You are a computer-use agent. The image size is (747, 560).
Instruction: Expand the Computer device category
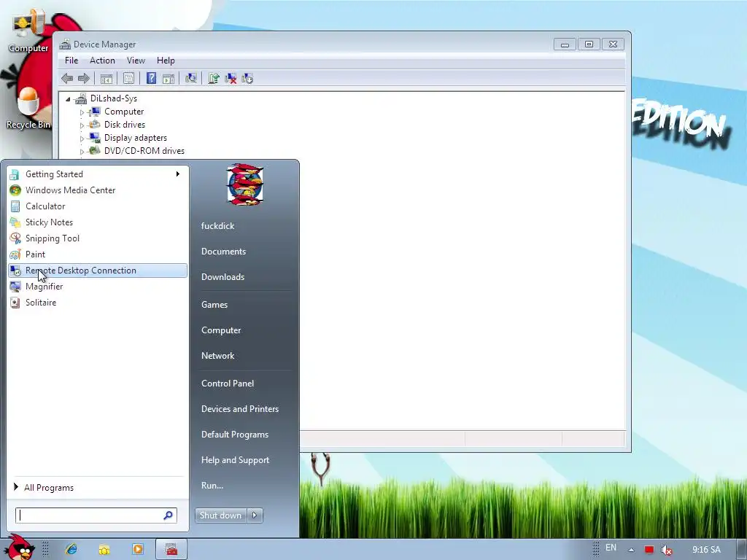tap(82, 112)
